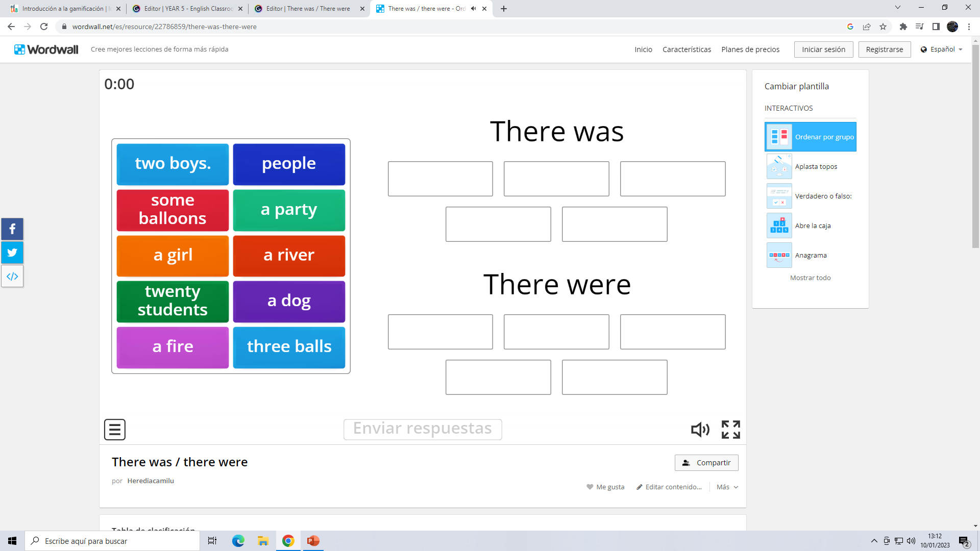Show all templates with 'Mostrar todo'
980x551 pixels.
pos(811,278)
